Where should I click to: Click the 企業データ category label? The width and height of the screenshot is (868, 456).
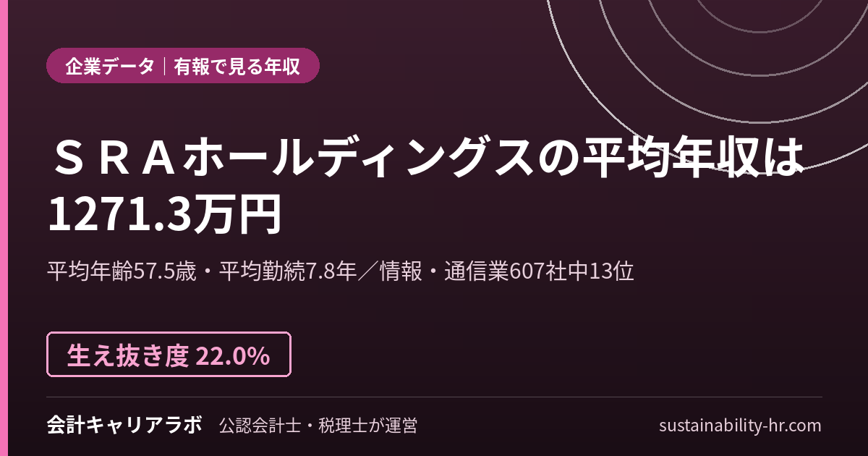(110, 67)
